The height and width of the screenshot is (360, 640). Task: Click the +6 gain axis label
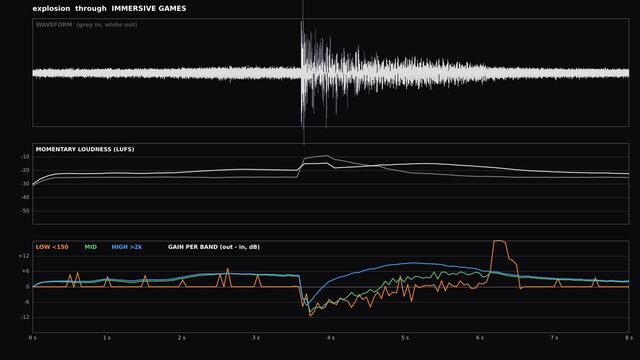pos(25,271)
